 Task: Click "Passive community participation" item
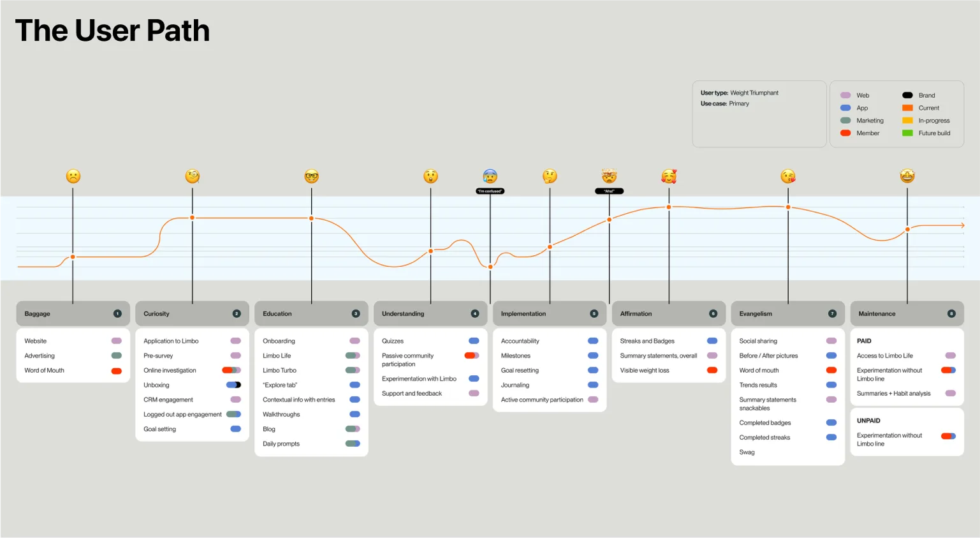click(407, 360)
